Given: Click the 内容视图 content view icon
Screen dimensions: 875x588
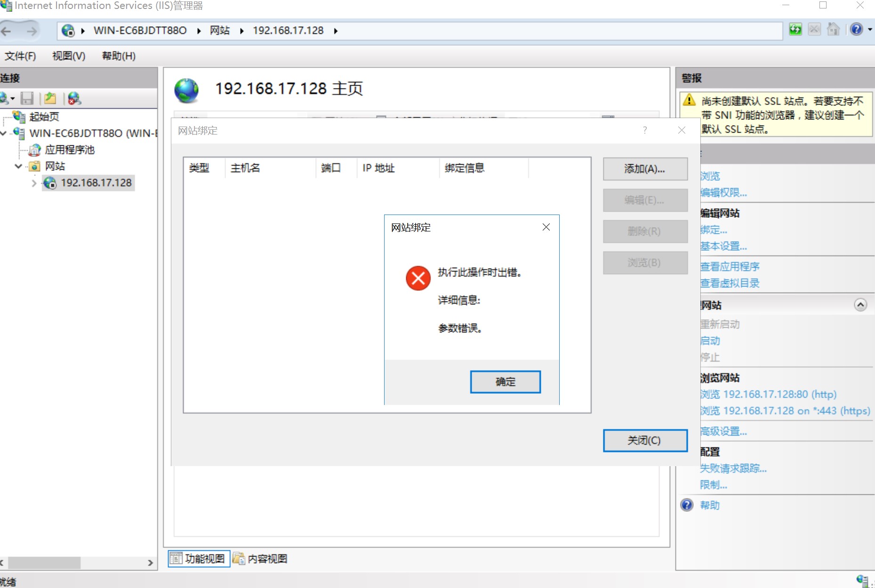Looking at the screenshot, I should [239, 558].
